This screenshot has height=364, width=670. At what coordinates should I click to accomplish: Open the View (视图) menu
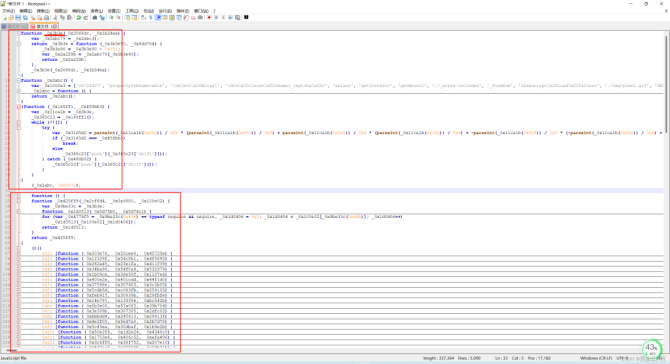point(61,11)
